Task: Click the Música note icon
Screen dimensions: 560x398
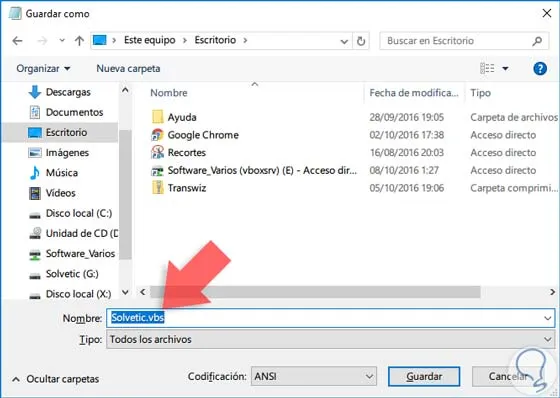Action: (35, 173)
